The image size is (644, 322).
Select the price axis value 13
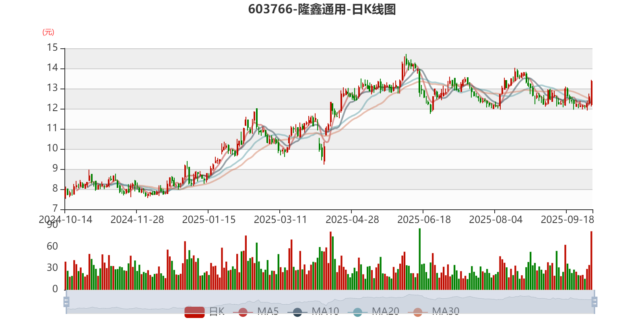(52, 88)
